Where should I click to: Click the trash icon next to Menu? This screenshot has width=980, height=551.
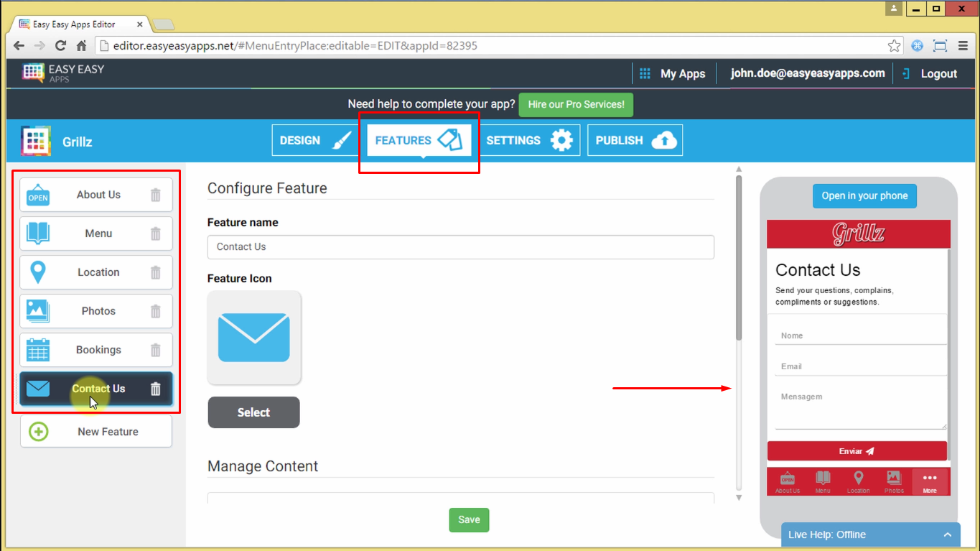(x=155, y=233)
